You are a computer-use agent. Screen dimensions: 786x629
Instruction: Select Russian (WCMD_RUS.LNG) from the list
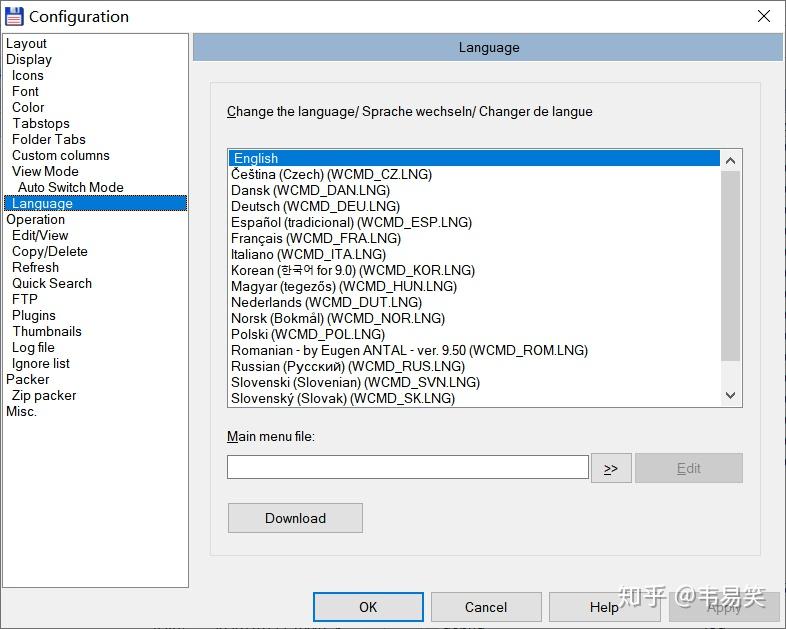[348, 366]
